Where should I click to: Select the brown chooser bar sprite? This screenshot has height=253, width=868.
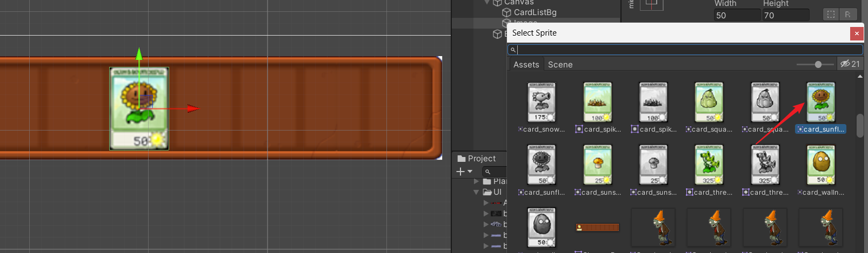(x=597, y=228)
